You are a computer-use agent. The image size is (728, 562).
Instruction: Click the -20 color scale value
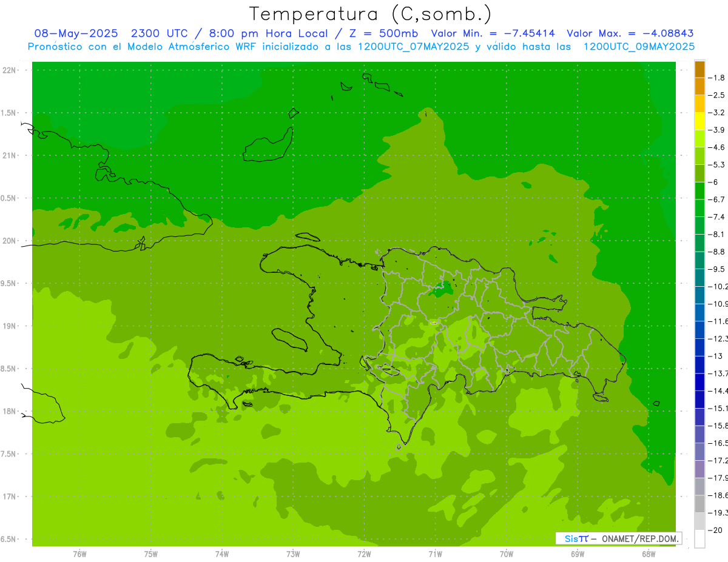(x=715, y=530)
